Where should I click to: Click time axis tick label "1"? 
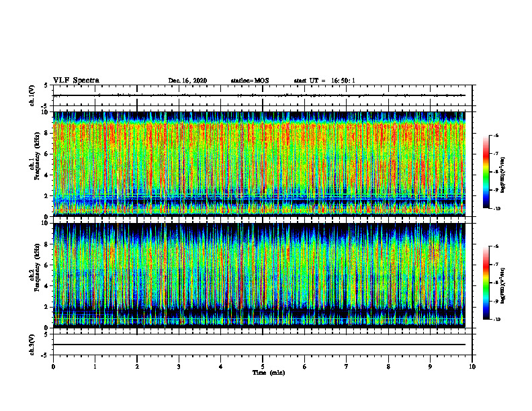[x=95, y=367]
